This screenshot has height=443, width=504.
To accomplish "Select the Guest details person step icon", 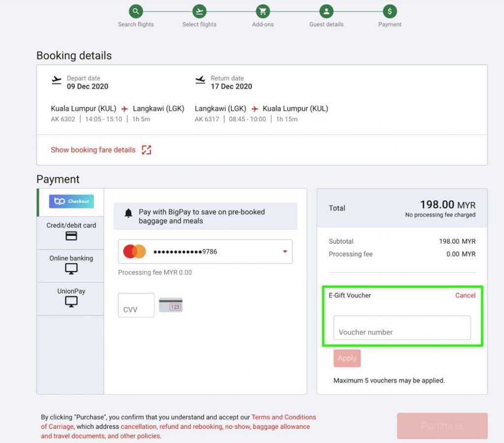I will pos(326,12).
